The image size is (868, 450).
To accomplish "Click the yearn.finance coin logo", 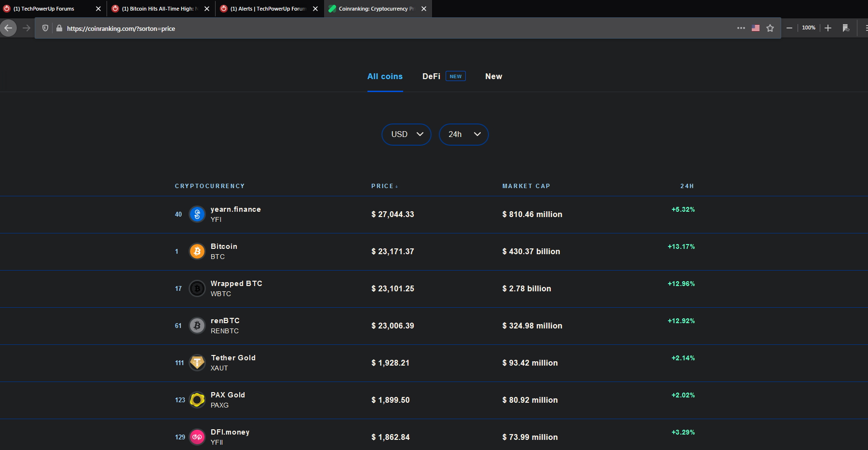I will point(197,214).
